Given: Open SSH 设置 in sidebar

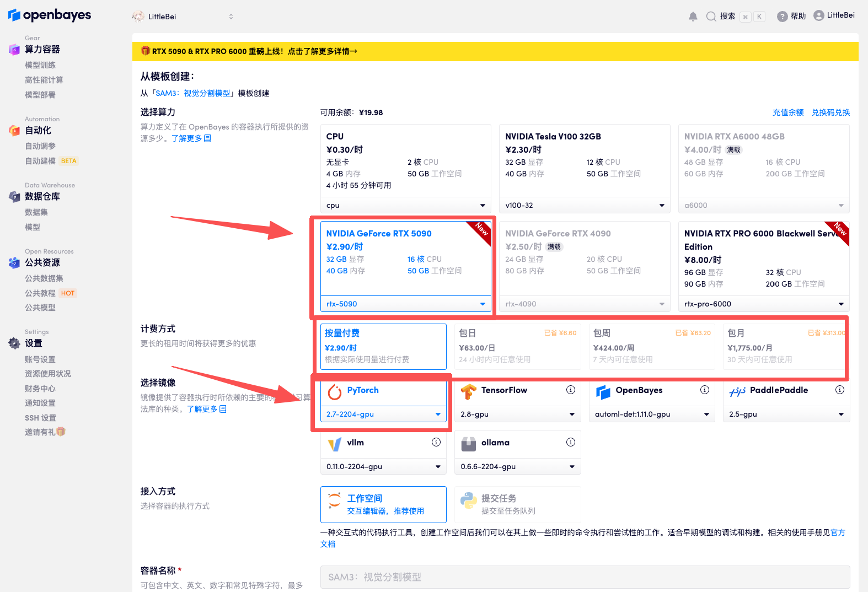Looking at the screenshot, I should [40, 418].
